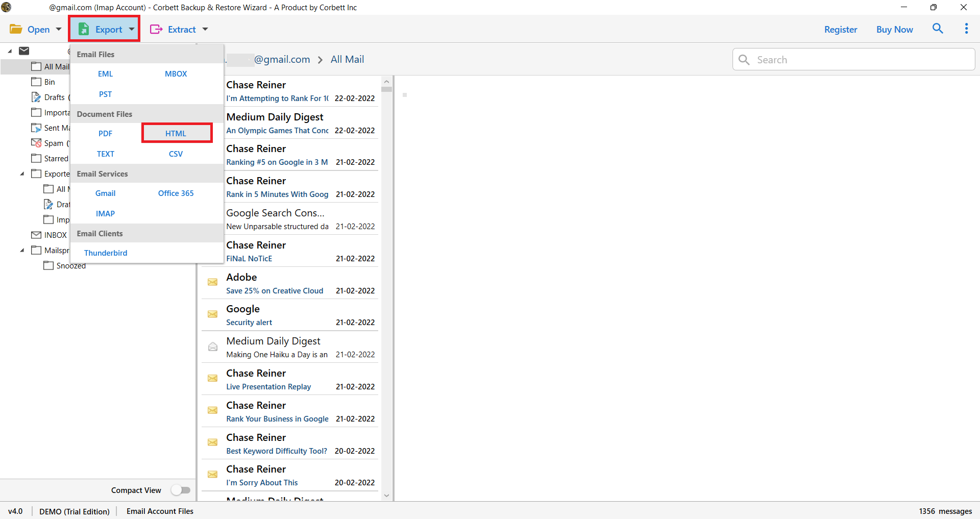Image resolution: width=980 pixels, height=519 pixels.
Task: Click the Corbett app logo icon
Action: [x=6, y=7]
